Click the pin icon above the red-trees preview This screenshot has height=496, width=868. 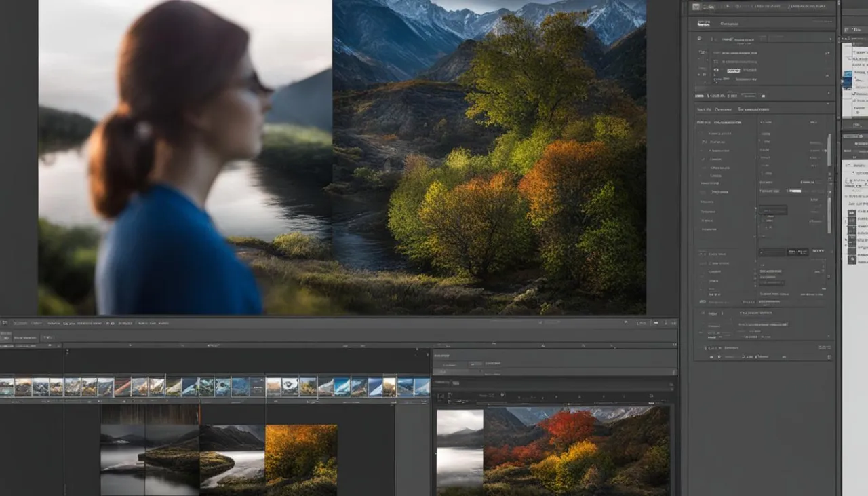click(502, 395)
